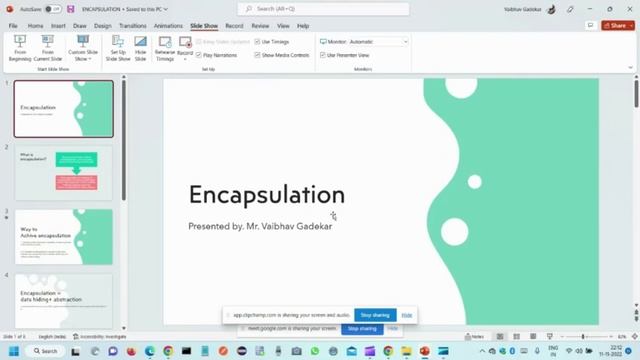640x360 pixels.
Task: Switch to the Draw tab
Action: (x=80, y=26)
